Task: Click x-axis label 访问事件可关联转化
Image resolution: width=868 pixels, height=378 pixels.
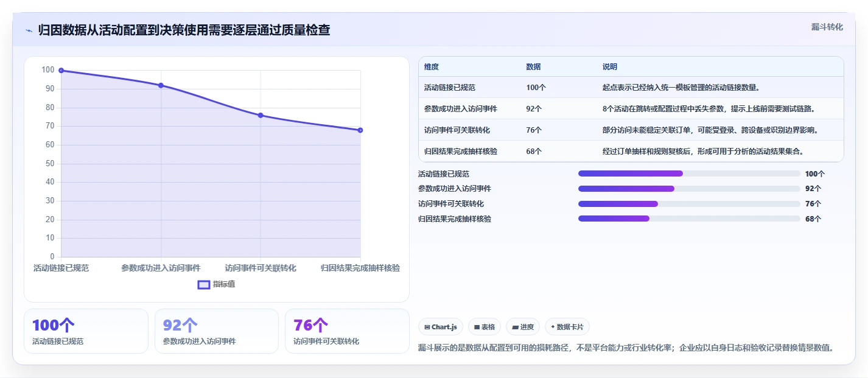Action: point(261,268)
